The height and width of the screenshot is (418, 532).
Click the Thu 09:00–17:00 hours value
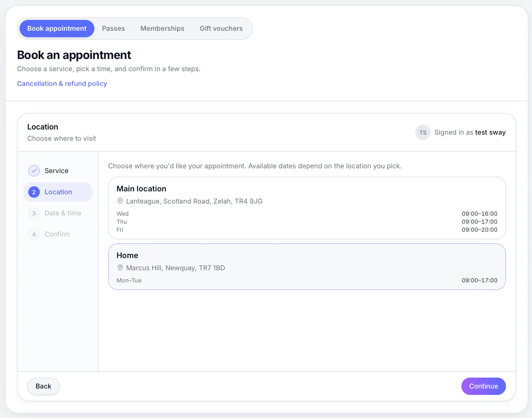(479, 222)
